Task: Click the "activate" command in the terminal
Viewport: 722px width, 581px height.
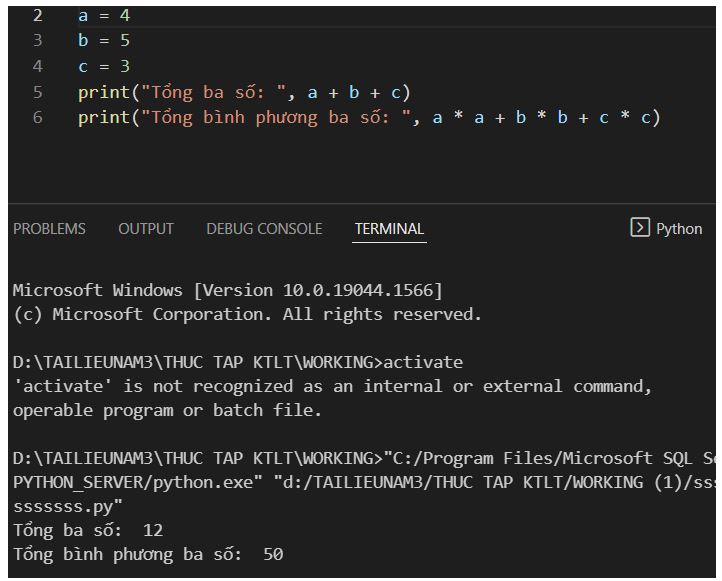Action: click(423, 362)
